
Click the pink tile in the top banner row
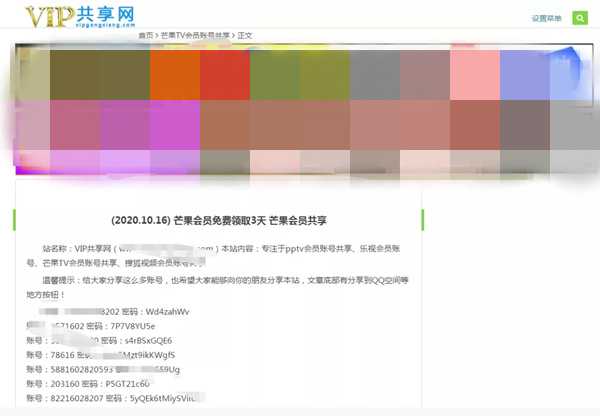point(474,72)
